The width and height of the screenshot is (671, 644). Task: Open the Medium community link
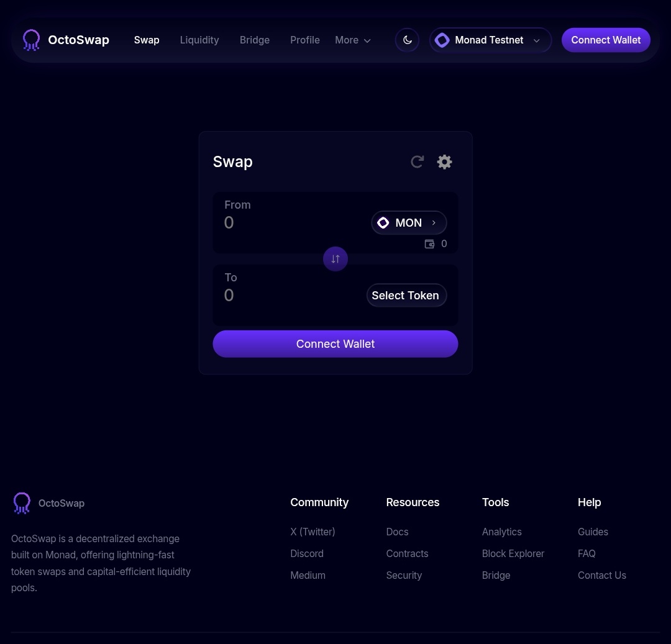click(x=308, y=576)
